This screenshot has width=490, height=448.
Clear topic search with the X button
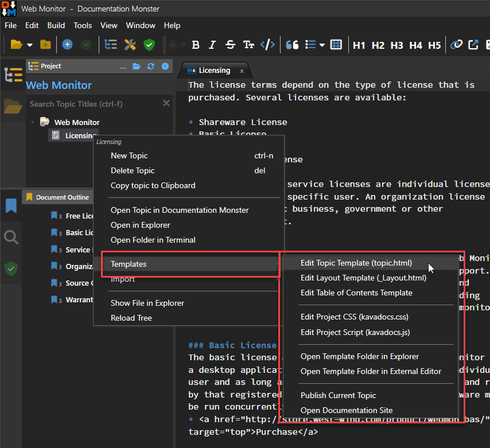(x=166, y=103)
